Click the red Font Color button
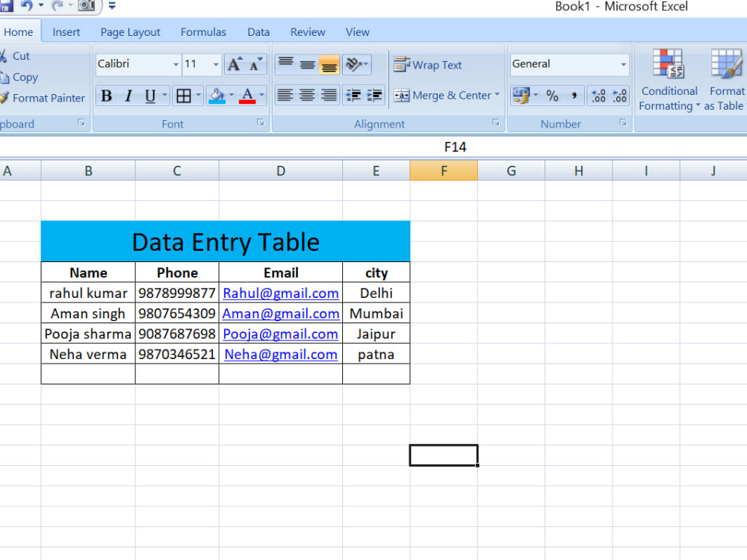 pos(247,96)
